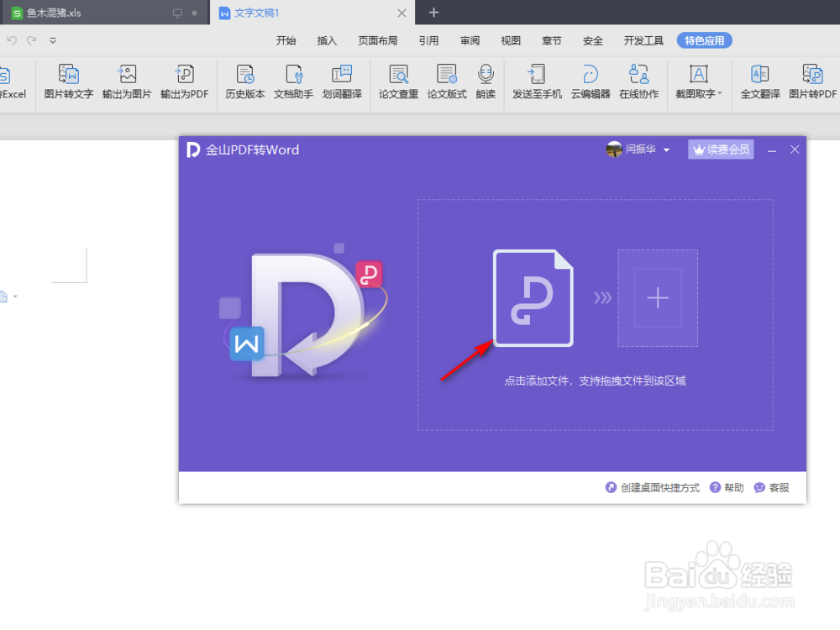The image size is (840, 630).
Task: Click the 续费会员 membership button
Action: tap(721, 150)
